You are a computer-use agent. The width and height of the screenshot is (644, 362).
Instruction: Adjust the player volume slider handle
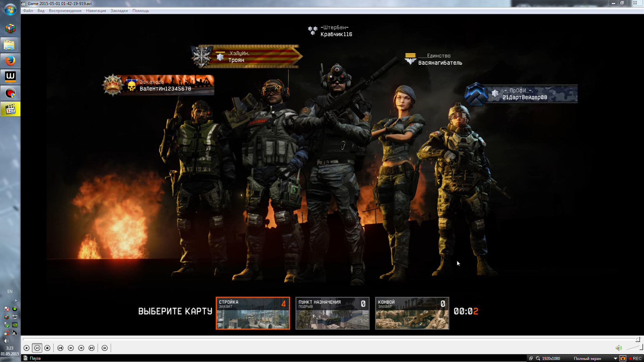[x=641, y=348]
